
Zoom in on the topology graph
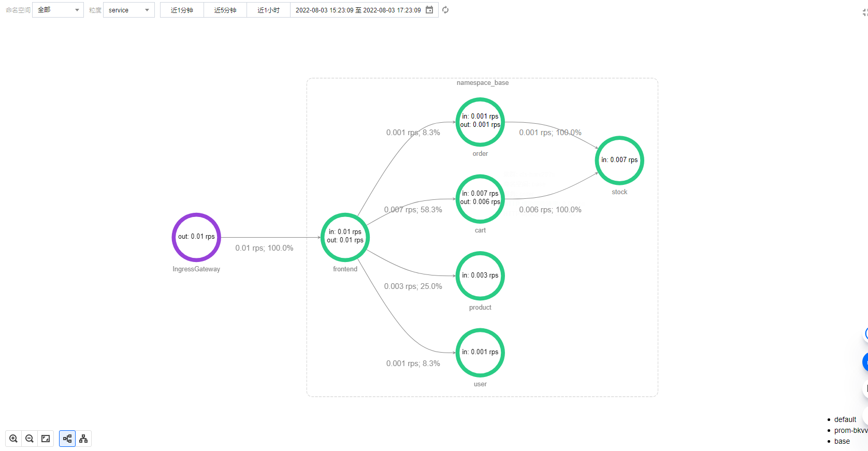[x=13, y=439]
